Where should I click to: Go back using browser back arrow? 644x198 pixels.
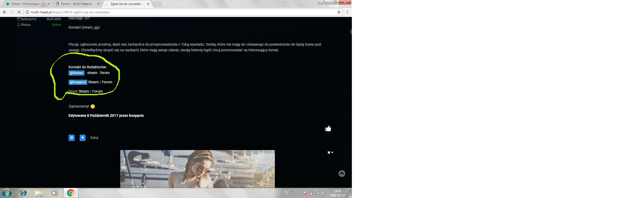click(5, 12)
